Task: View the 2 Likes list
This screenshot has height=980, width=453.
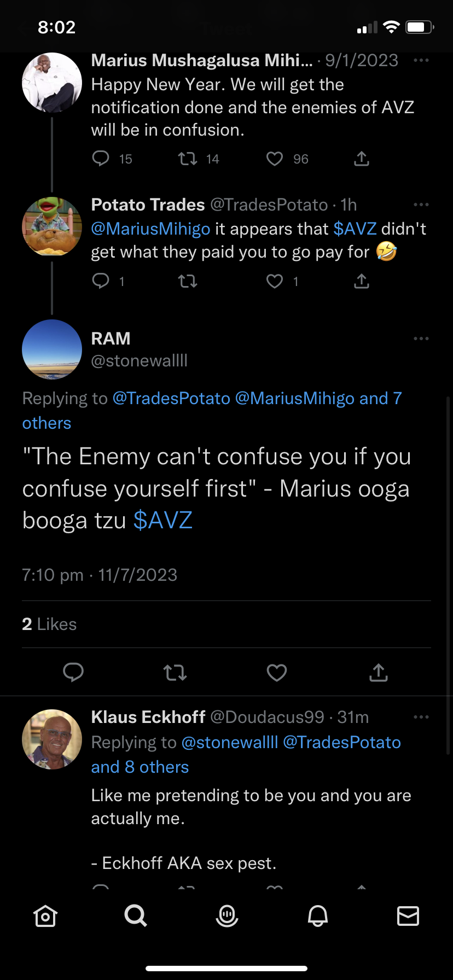Action: (49, 624)
